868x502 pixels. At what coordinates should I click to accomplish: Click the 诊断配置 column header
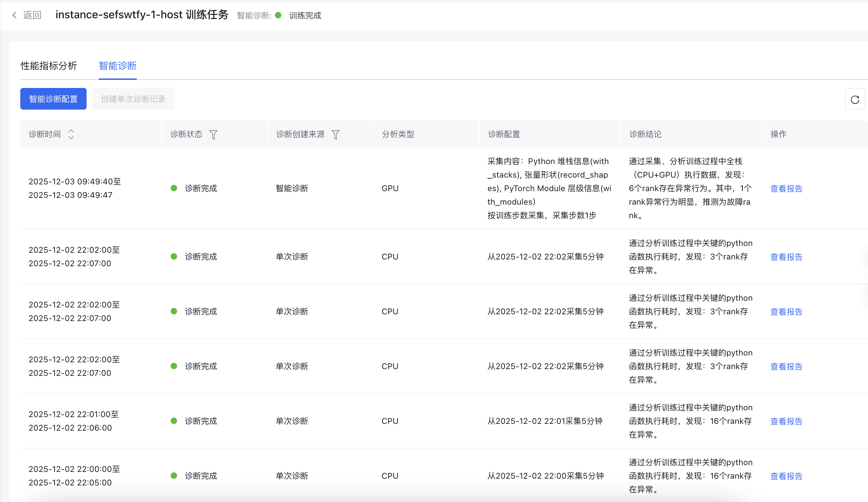coord(504,134)
